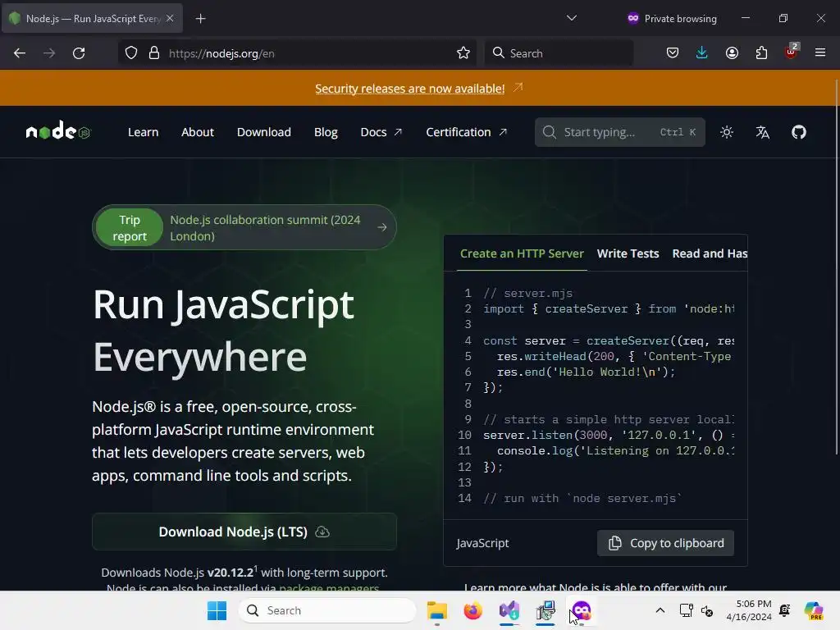Open the Firefox account icon

point(732,53)
